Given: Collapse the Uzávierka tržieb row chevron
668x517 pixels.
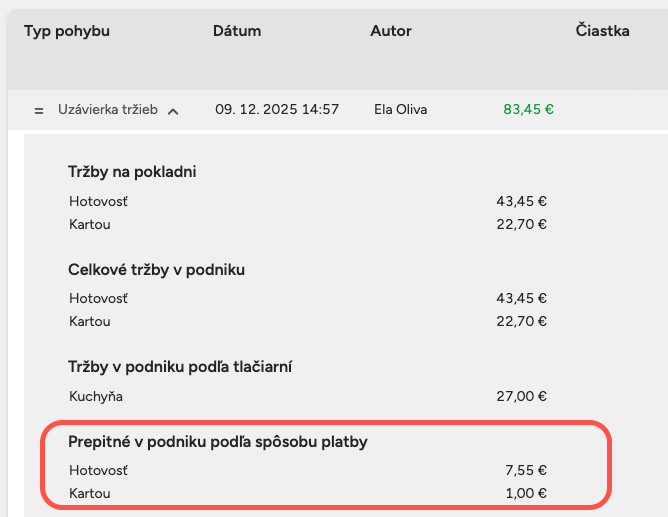Looking at the screenshot, I should pos(173,111).
